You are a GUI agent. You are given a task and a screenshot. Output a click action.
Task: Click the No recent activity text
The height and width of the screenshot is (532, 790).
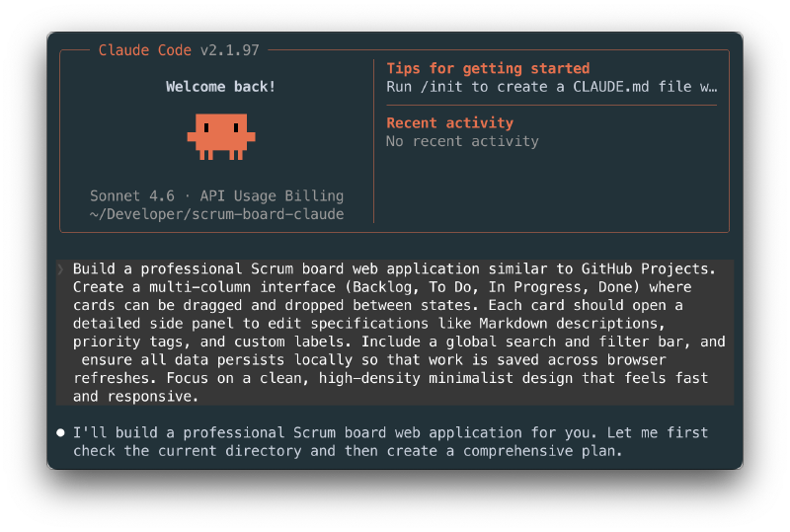tap(462, 141)
